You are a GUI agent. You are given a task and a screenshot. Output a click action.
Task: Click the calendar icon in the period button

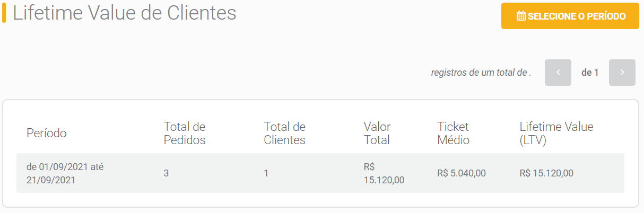521,16
